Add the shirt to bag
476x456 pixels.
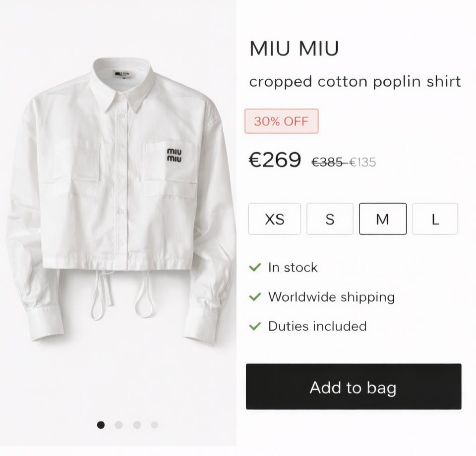(353, 387)
